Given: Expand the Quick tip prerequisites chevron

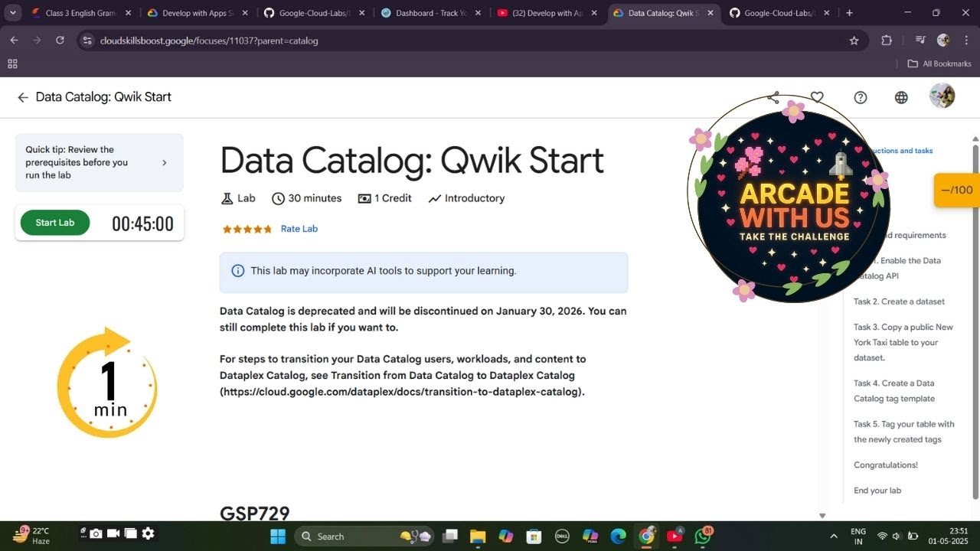Looking at the screenshot, I should tap(164, 162).
